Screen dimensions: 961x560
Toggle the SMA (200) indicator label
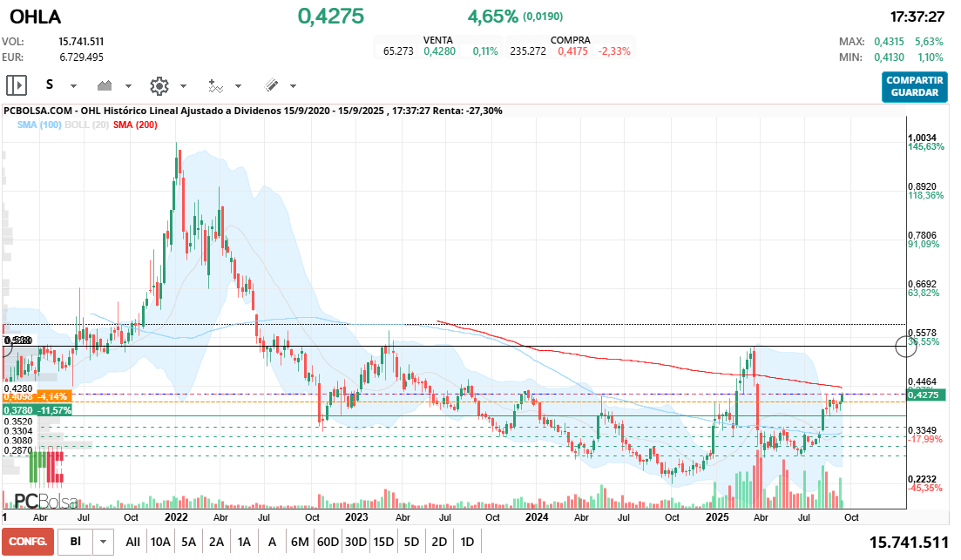click(x=135, y=125)
